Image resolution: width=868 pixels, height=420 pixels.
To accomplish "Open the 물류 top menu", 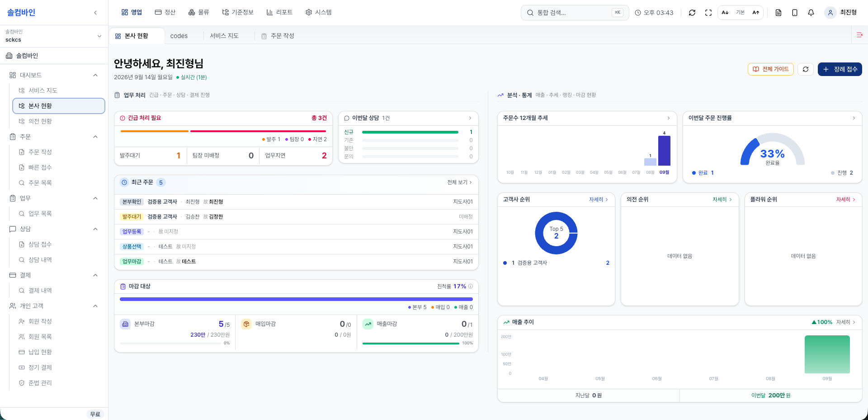I will click(x=198, y=13).
